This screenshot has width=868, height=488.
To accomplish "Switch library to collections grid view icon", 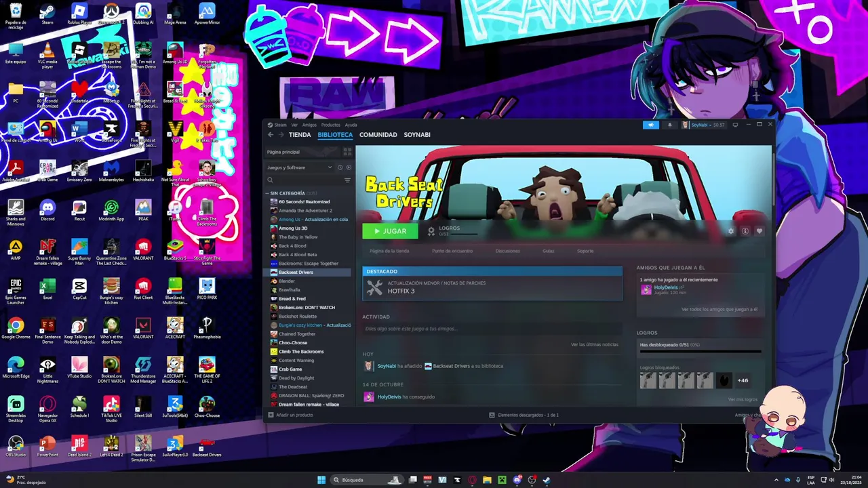I will click(347, 152).
